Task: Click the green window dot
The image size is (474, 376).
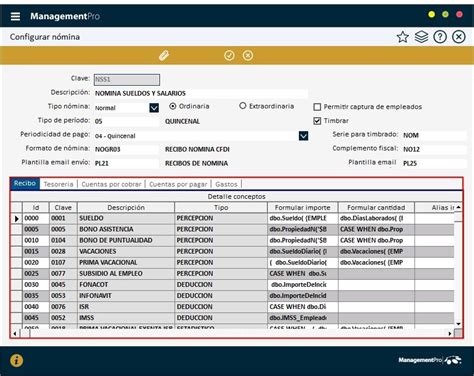Action: point(445,14)
